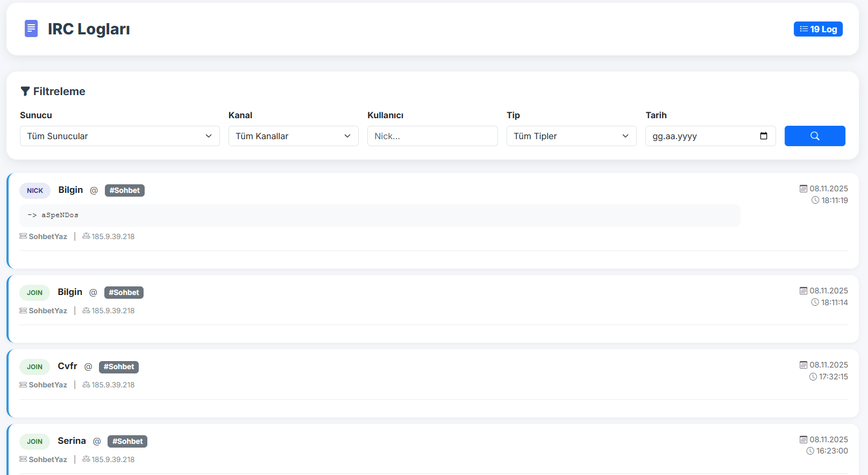Image resolution: width=868 pixels, height=475 pixels.
Task: Click the 19 Log counter badge
Action: (817, 29)
